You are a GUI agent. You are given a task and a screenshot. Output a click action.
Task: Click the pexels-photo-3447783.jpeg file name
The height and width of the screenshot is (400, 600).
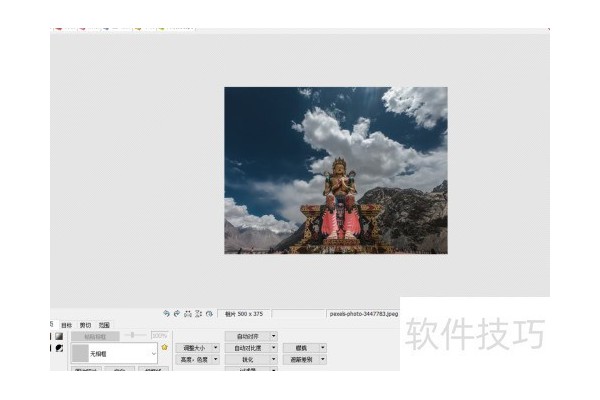point(364,313)
